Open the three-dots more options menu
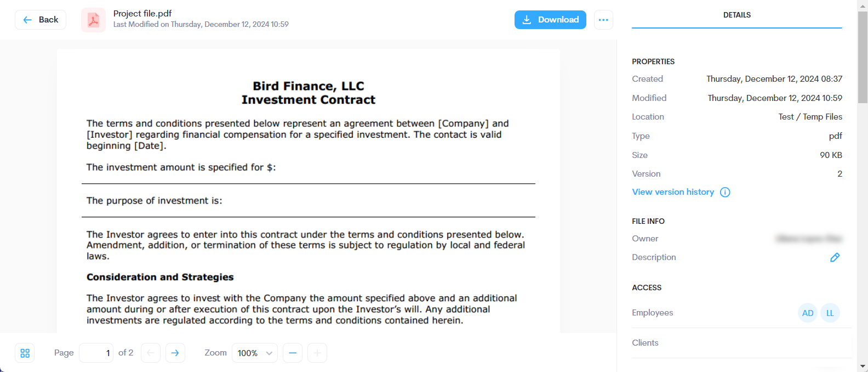 (x=603, y=20)
